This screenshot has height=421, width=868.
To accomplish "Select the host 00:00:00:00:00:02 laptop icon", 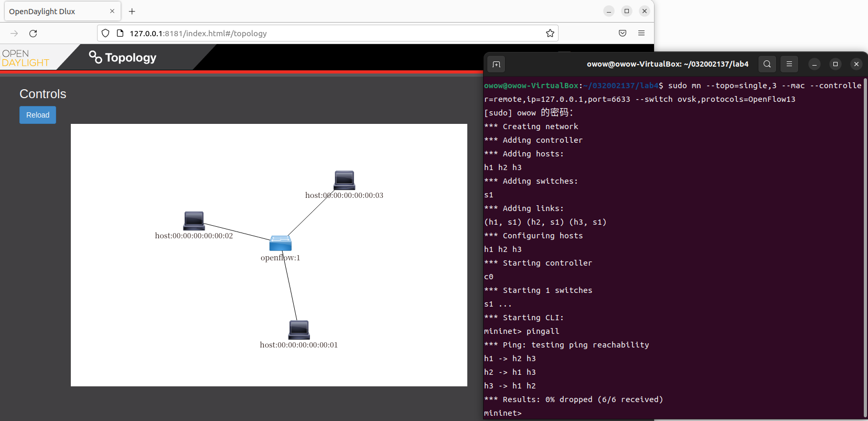I will point(194,220).
